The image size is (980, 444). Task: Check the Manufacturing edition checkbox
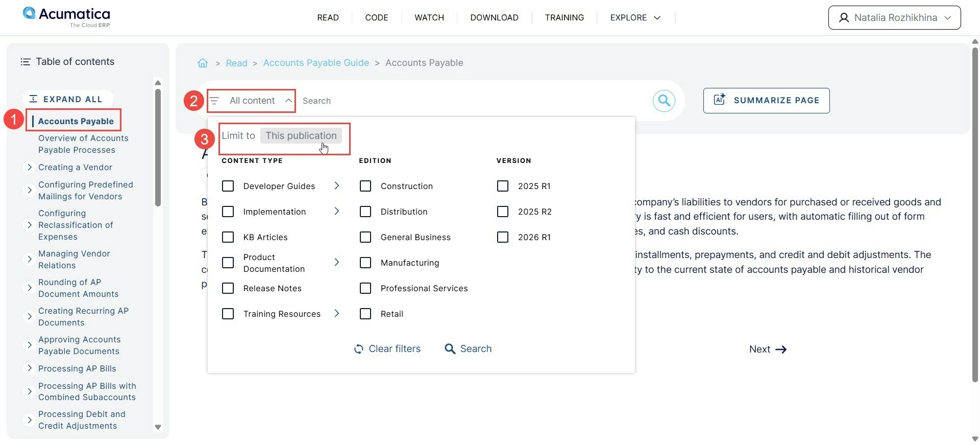click(x=365, y=263)
